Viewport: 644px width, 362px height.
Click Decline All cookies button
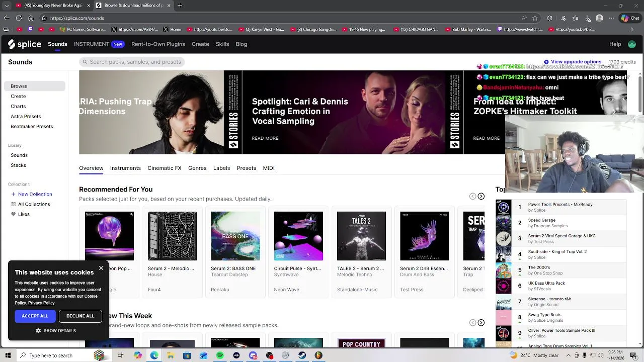[80, 316]
